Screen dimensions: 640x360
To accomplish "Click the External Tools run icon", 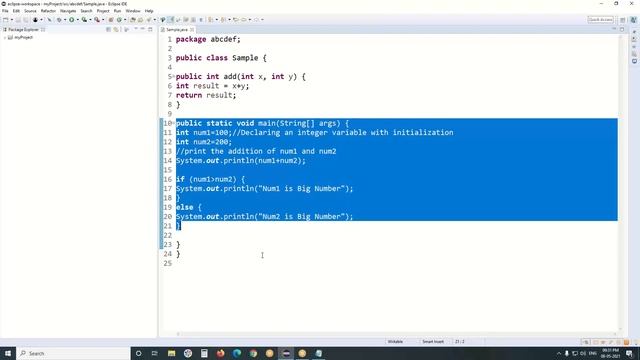I will [97, 20].
